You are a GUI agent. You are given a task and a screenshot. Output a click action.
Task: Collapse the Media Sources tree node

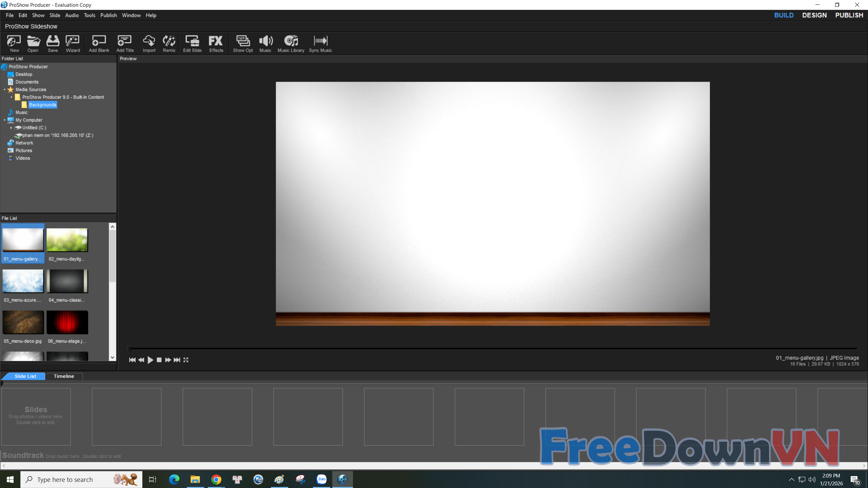pos(4,89)
